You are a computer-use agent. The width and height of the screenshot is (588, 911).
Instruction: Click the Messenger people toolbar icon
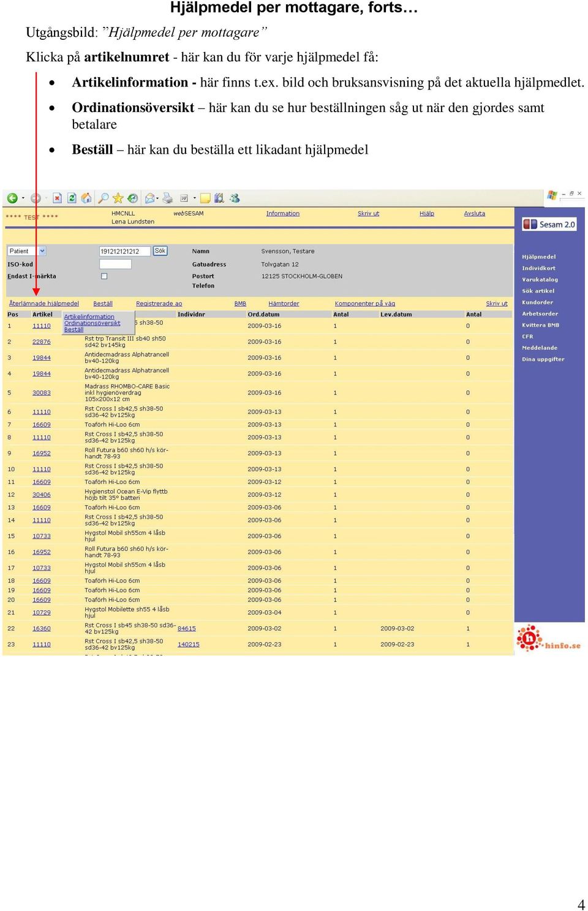tap(235, 198)
